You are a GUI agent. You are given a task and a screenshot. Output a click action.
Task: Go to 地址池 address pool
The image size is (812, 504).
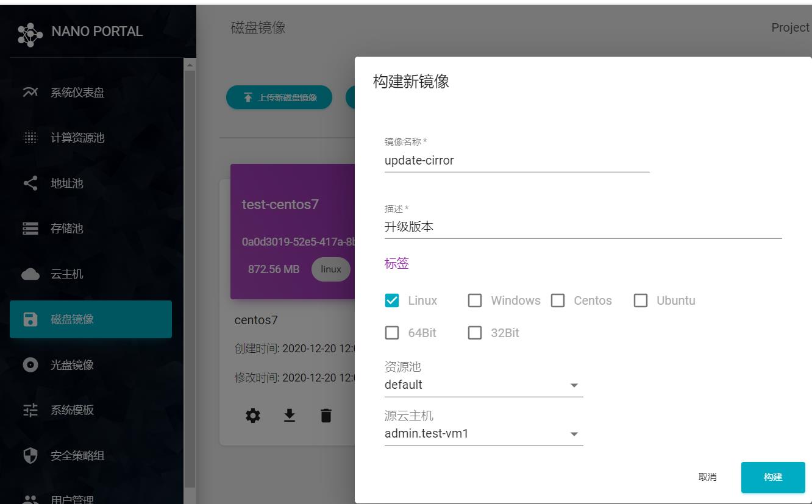click(91, 183)
